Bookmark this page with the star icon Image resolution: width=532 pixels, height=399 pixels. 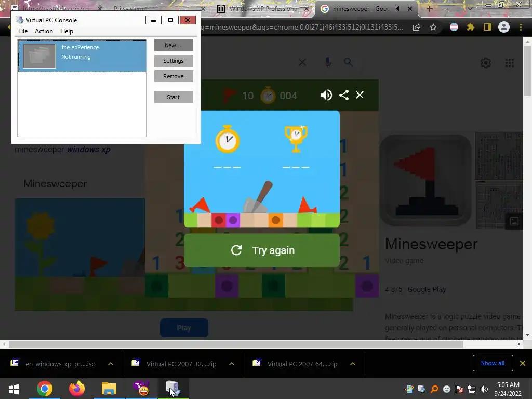tap(433, 28)
